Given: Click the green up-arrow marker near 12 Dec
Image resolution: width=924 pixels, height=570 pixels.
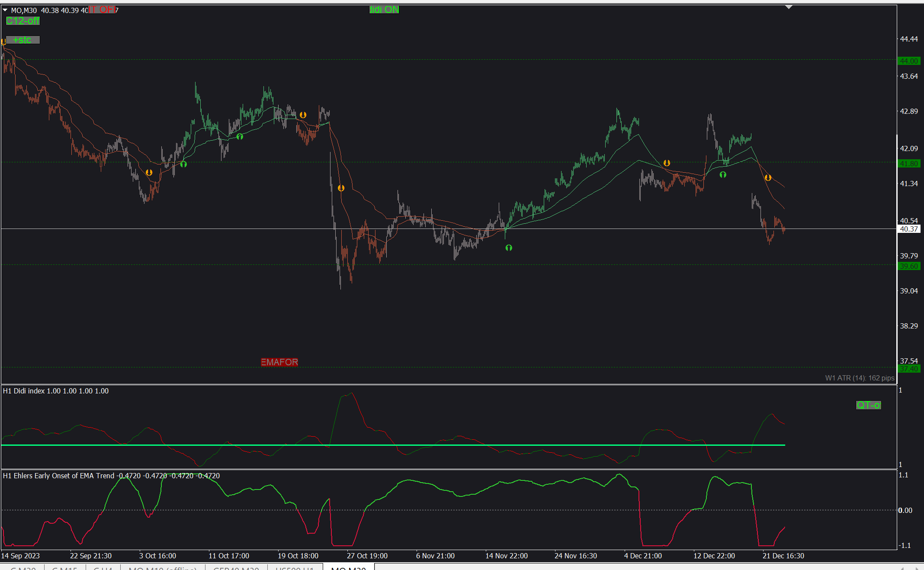Looking at the screenshot, I should tap(723, 174).
